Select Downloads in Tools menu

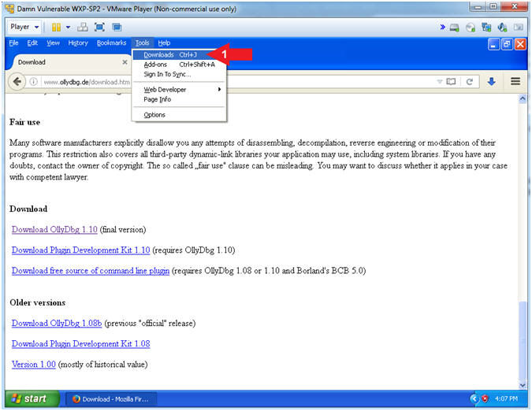coord(179,55)
